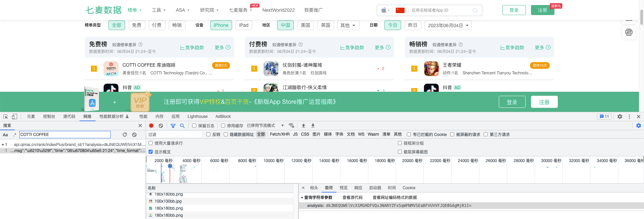644x219 pixels.
Task: Enable 第三方请求 checkbox
Action: pos(486,134)
